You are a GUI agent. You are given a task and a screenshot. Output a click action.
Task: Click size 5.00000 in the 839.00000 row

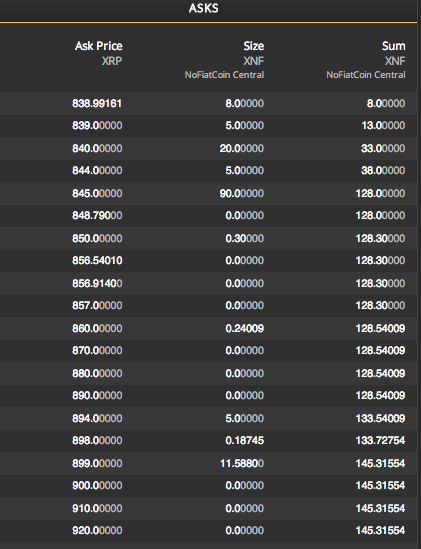point(244,125)
